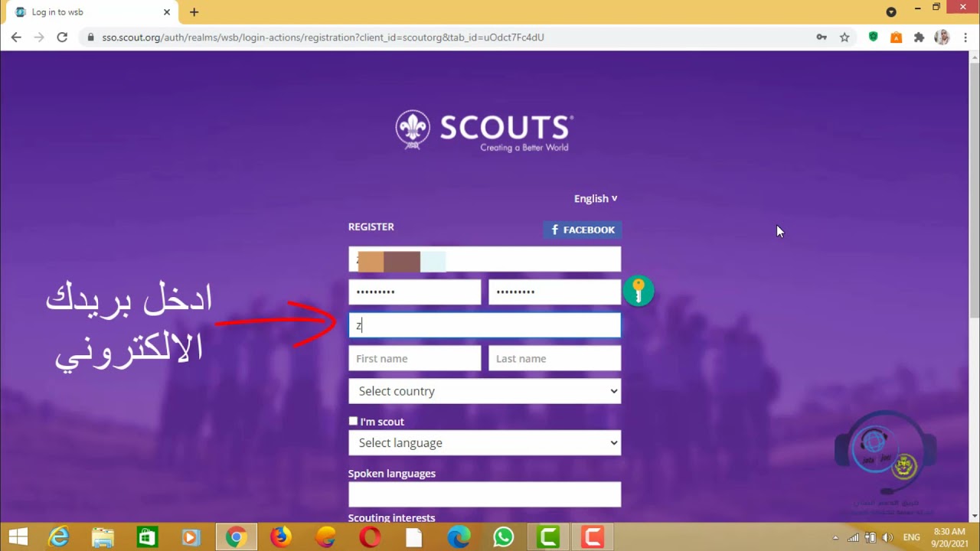Image resolution: width=980 pixels, height=551 pixels.
Task: Open File Explorer from taskbar
Action: [103, 537]
